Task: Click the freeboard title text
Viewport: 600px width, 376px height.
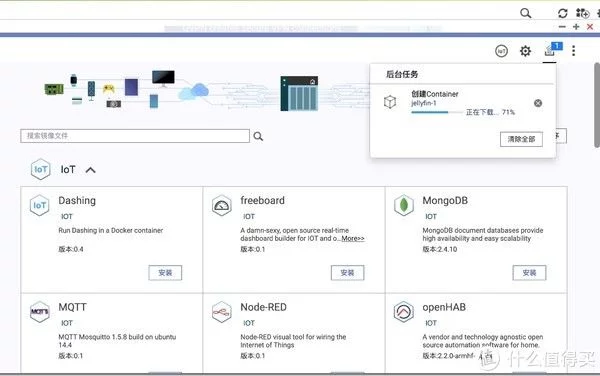Action: (x=262, y=200)
